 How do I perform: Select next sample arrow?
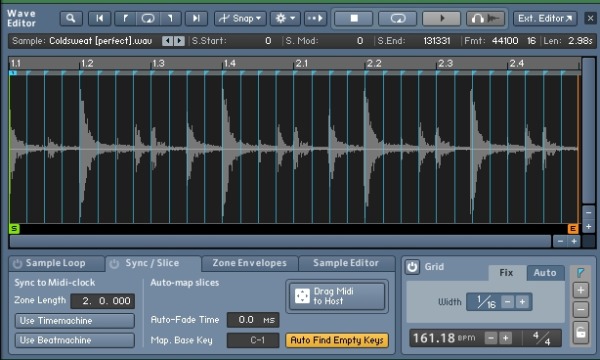(179, 41)
